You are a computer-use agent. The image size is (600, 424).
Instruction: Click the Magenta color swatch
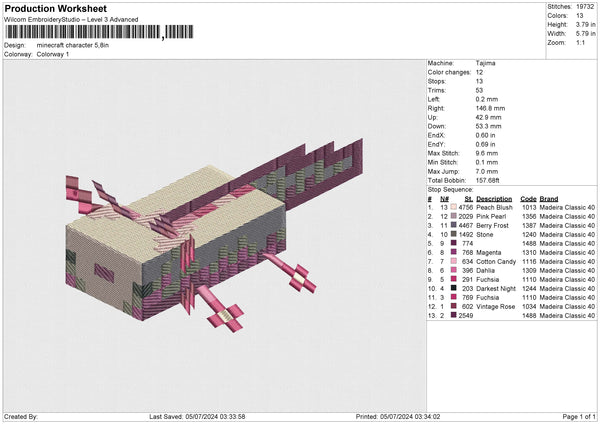(x=453, y=252)
